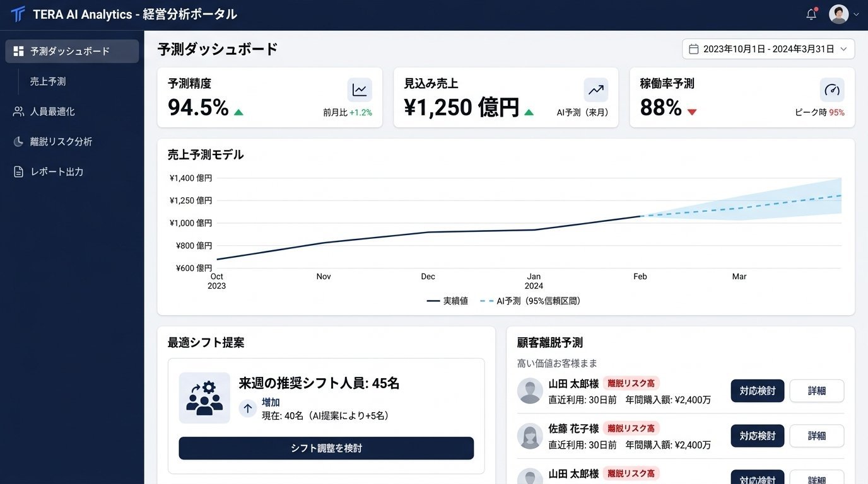The width and height of the screenshot is (868, 484).
Task: Click the trending arrow icon on 見込み売上 card
Action: (x=595, y=89)
